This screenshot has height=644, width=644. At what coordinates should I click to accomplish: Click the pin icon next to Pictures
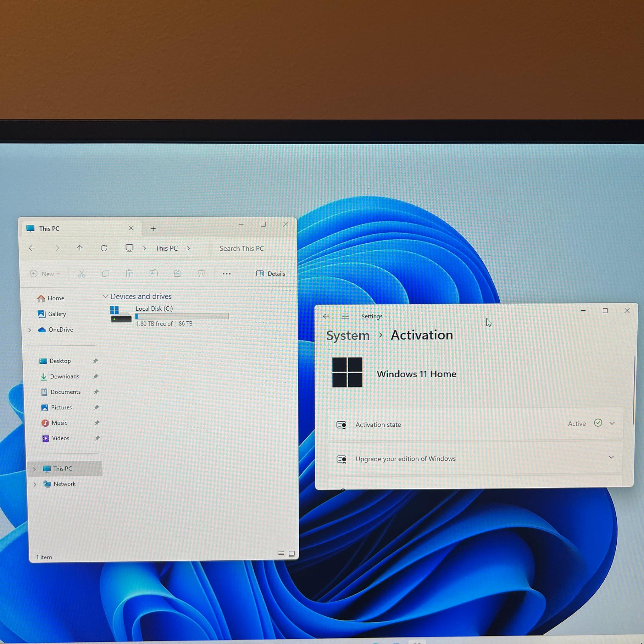point(96,407)
